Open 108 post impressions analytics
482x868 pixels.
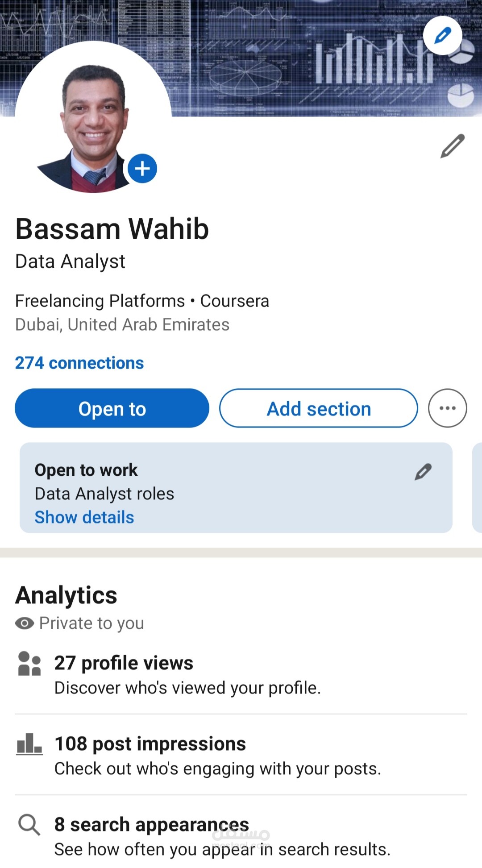tap(150, 744)
